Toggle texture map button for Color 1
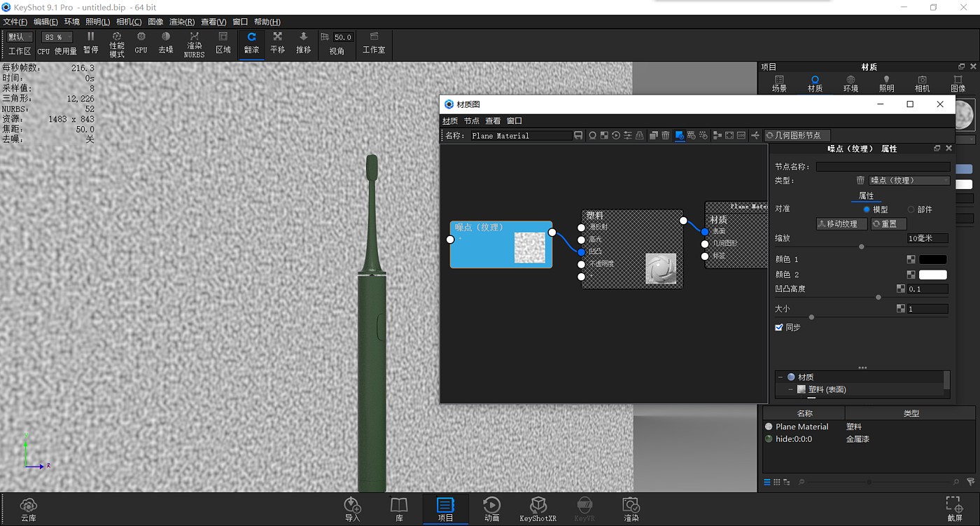980x526 pixels. pos(911,260)
